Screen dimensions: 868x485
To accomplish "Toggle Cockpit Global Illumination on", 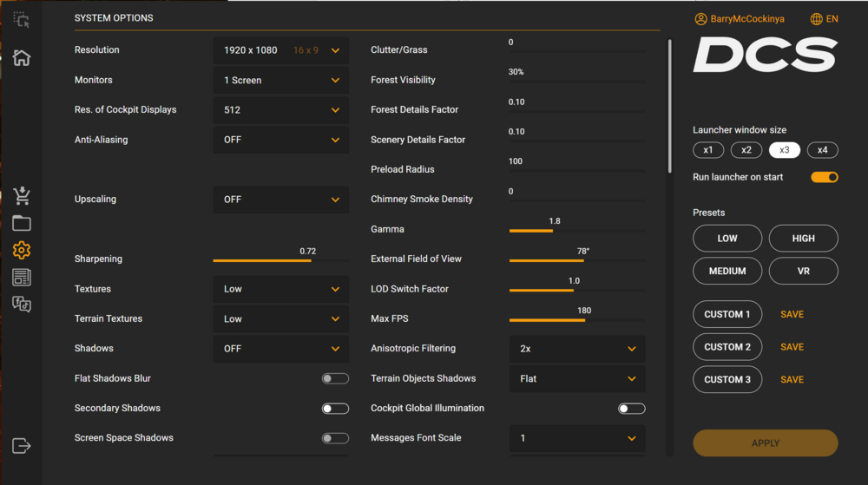I will (631, 409).
